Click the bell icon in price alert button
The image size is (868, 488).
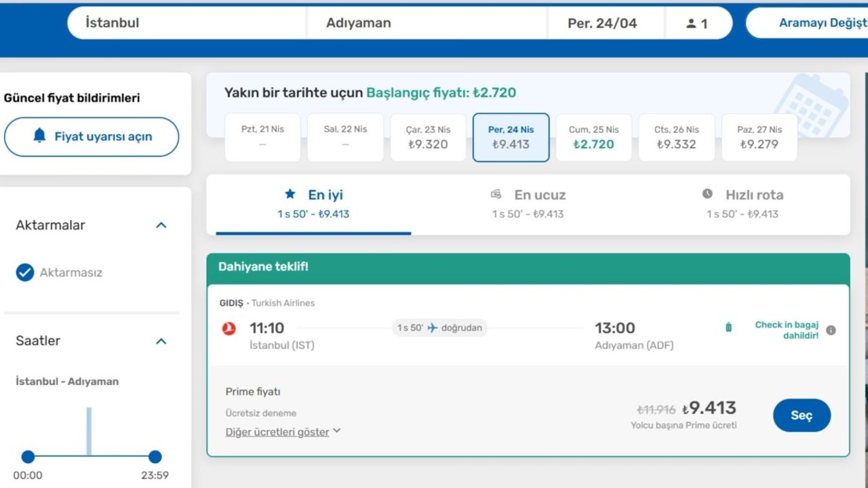pyautogui.click(x=39, y=136)
